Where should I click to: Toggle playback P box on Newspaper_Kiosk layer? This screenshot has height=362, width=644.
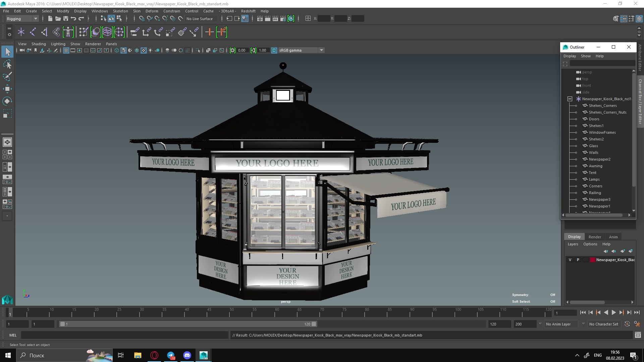pos(578,260)
